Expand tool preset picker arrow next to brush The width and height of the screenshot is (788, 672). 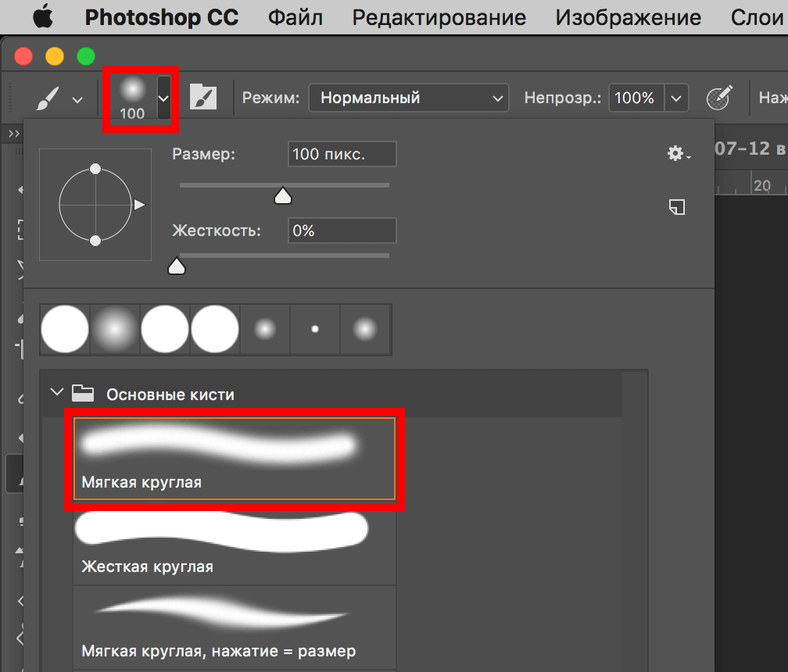pos(77,101)
